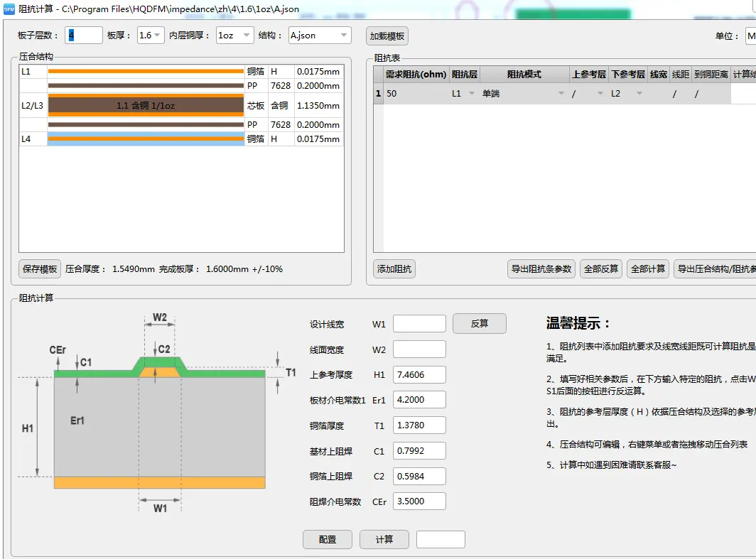Image resolution: width=756 pixels, height=559 pixels.
Task: Edit the Er1 value 4.2000
Action: [x=419, y=399]
